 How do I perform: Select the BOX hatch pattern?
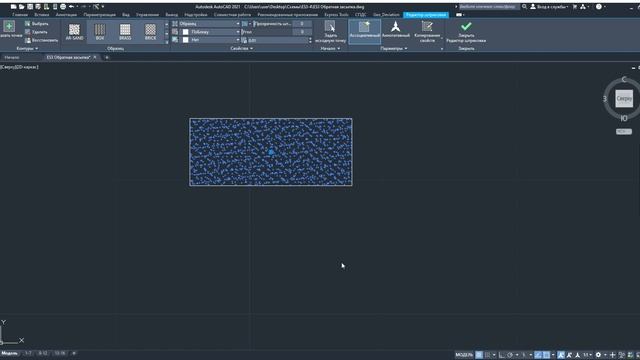(x=100, y=31)
